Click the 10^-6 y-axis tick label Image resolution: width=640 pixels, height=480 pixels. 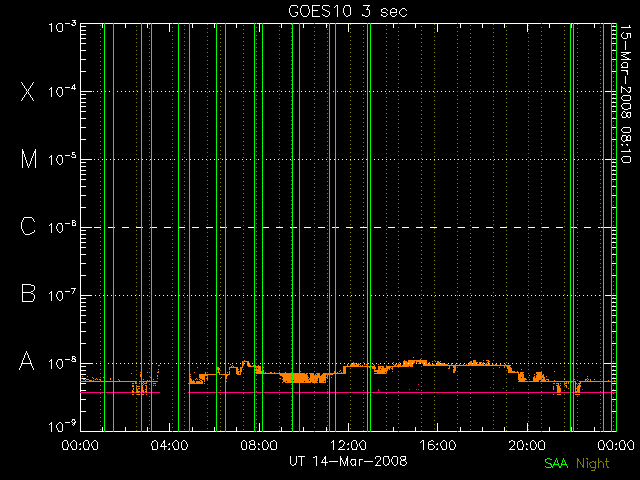tap(62, 227)
